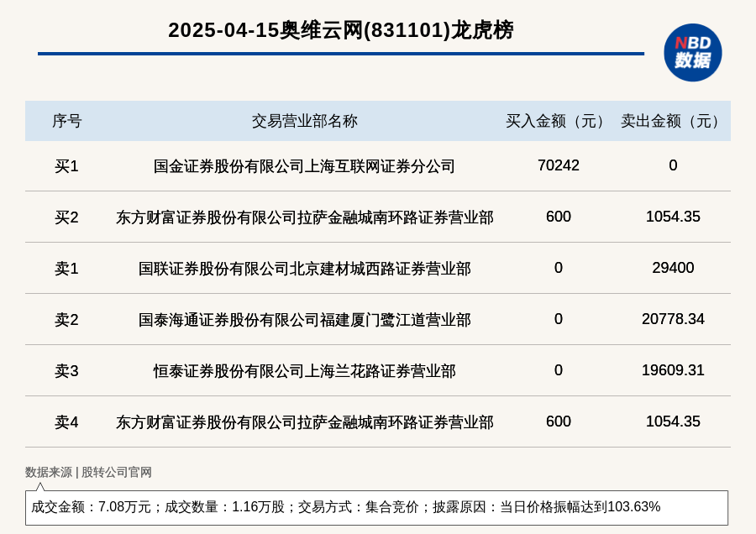Click 国泰海通证券股份有限公司福建厦门鹭江道营业部
Screen dimensions: 756x534
pyautogui.click(x=304, y=320)
